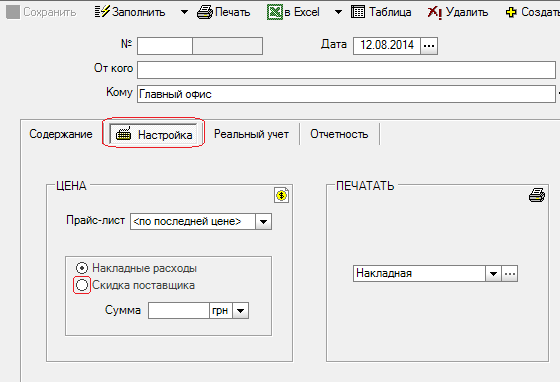Click the в Excel button label
Viewport: 560px width, 382px height.
(302, 12)
